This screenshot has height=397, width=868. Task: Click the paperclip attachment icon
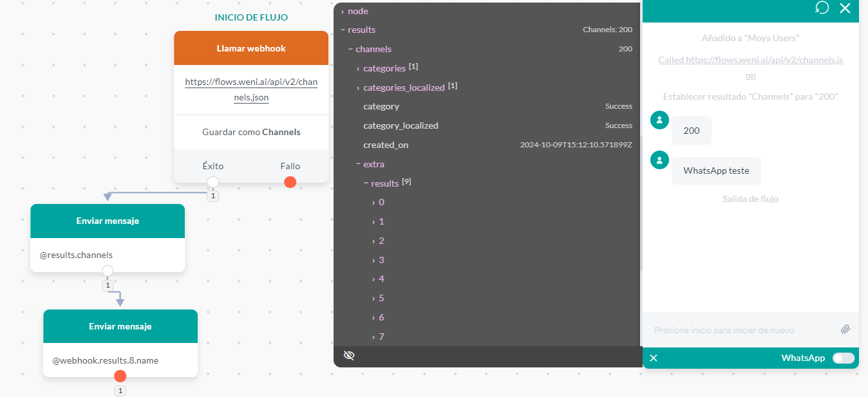(x=846, y=329)
